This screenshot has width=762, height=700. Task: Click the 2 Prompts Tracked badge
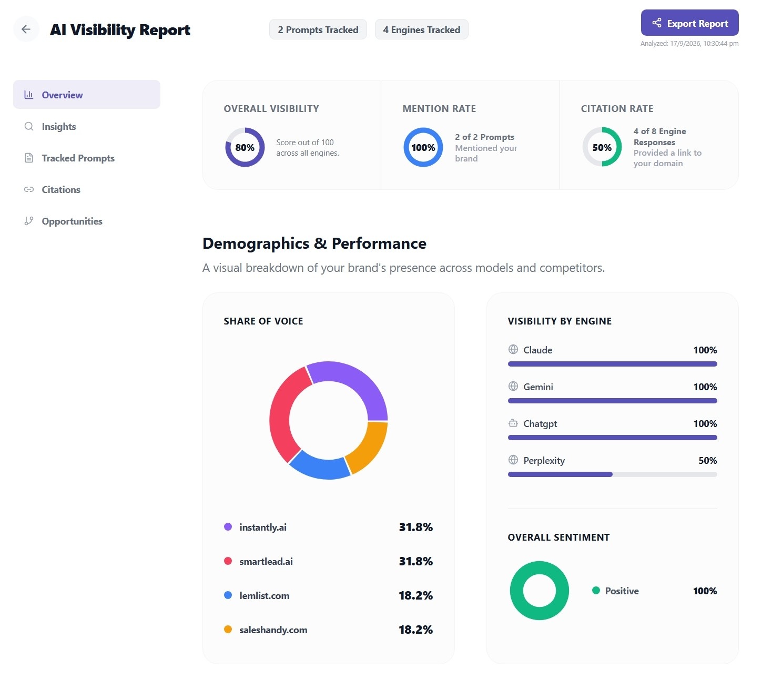click(318, 29)
